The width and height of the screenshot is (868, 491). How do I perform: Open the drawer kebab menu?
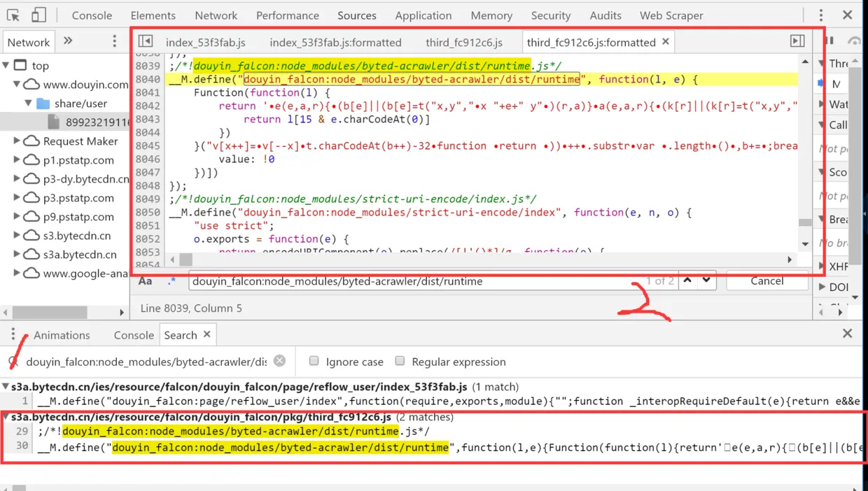(13, 335)
